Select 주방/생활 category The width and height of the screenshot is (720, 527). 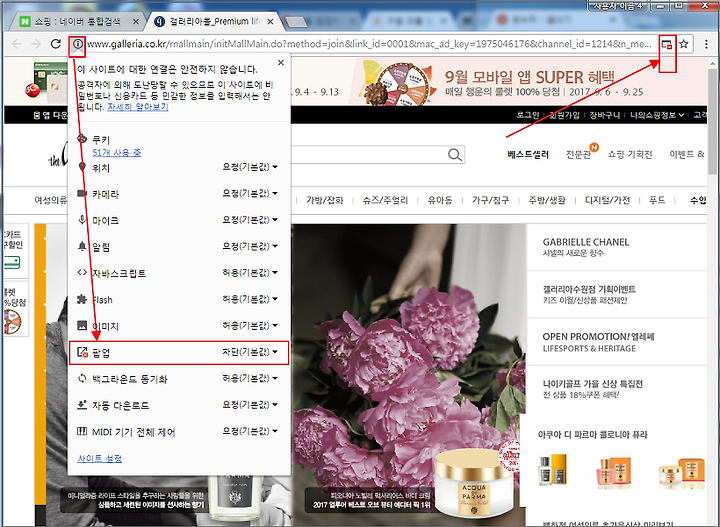point(547,200)
